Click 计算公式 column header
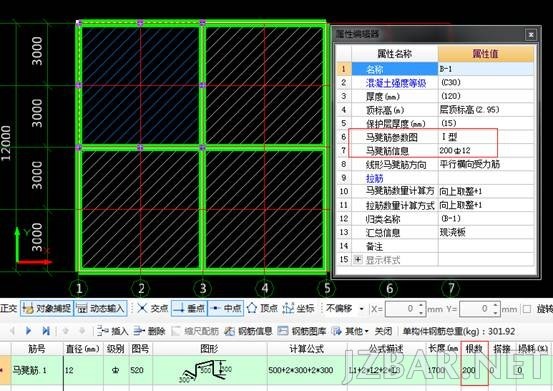This screenshot has width=553, height=391. (x=306, y=349)
